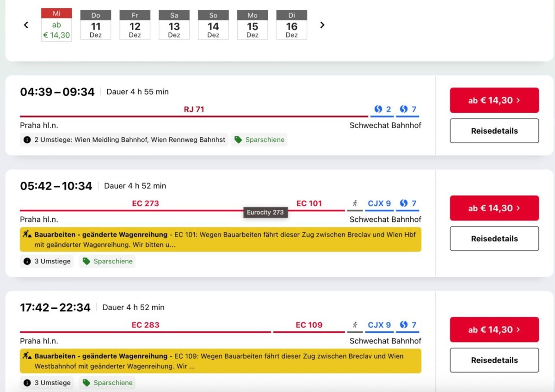Click the info icon beside '2 Umstiege'
This screenshot has width=555, height=392.
(27, 140)
